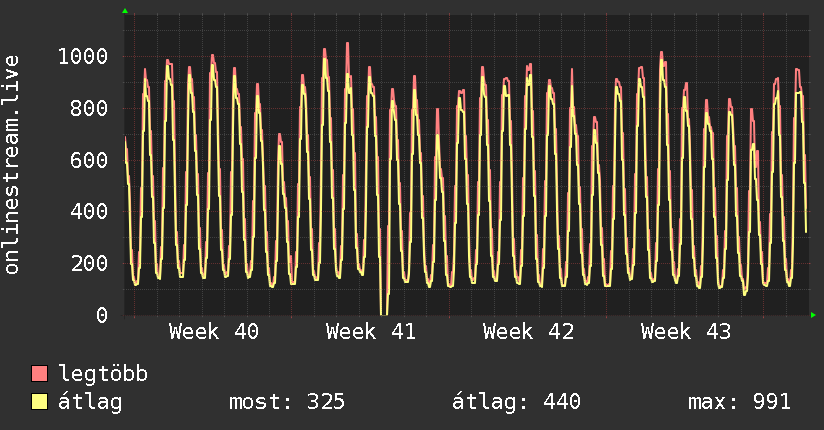Click the 200 y-axis label

[89, 263]
